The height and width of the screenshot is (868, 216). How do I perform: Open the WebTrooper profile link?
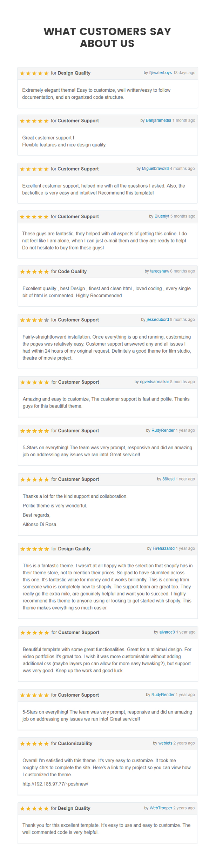[161, 808]
